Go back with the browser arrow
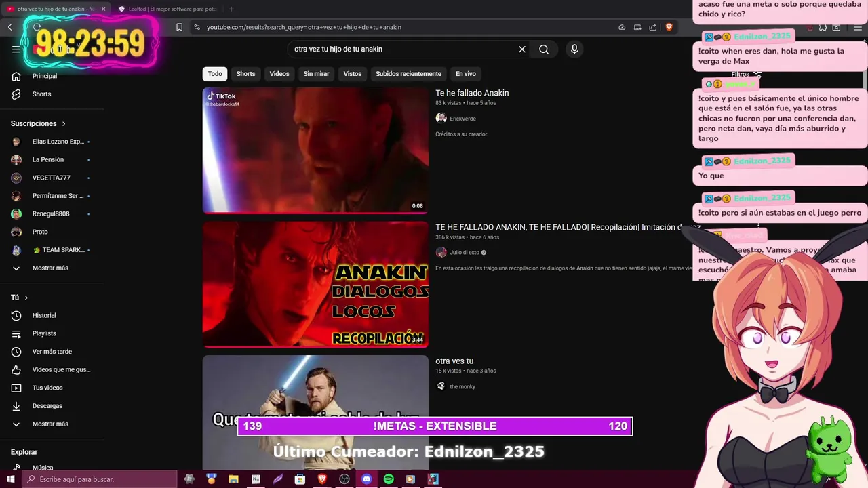This screenshot has width=868, height=488. [x=10, y=27]
